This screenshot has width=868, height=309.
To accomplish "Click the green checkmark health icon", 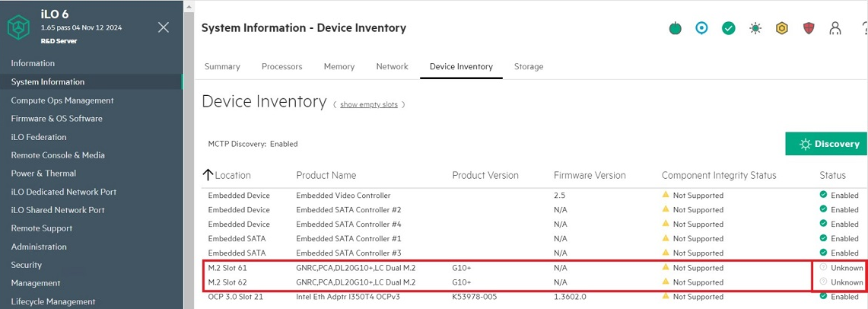I will (728, 28).
